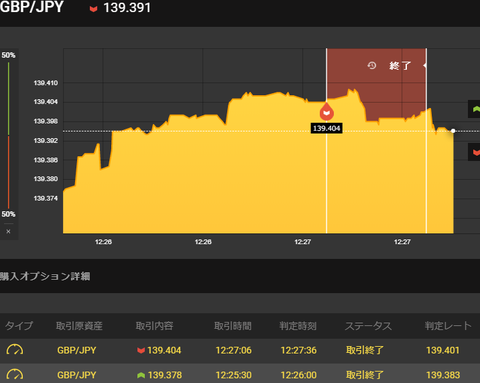Click GBP/JPY in the 12:25:30 trade row
This screenshot has height=383, width=480.
[x=77, y=375]
